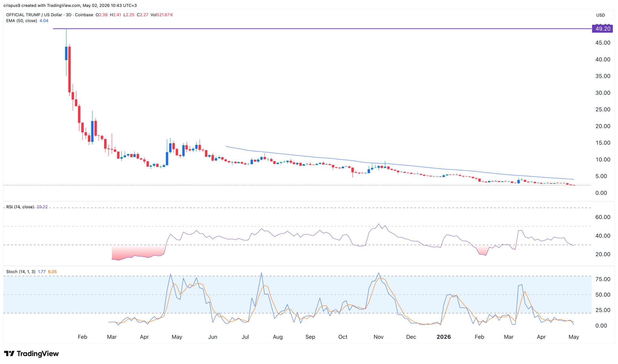Click the Jul label on the time axis
Viewport: 618px width, 364px height.
245,337
